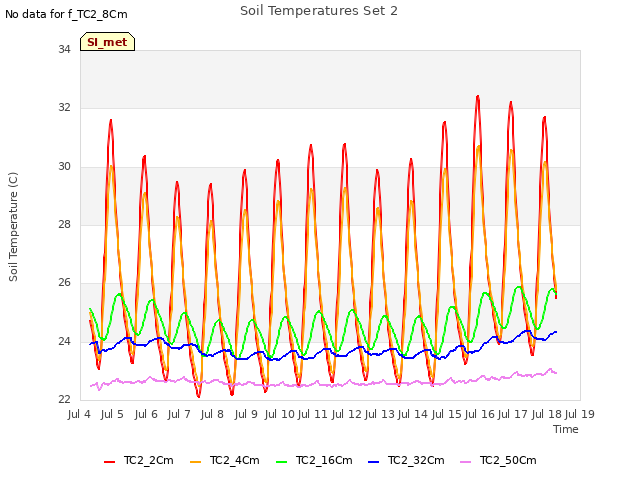Toggle the TC2_4Cm legend entry
Screen dimensions: 640x480
[225, 461]
